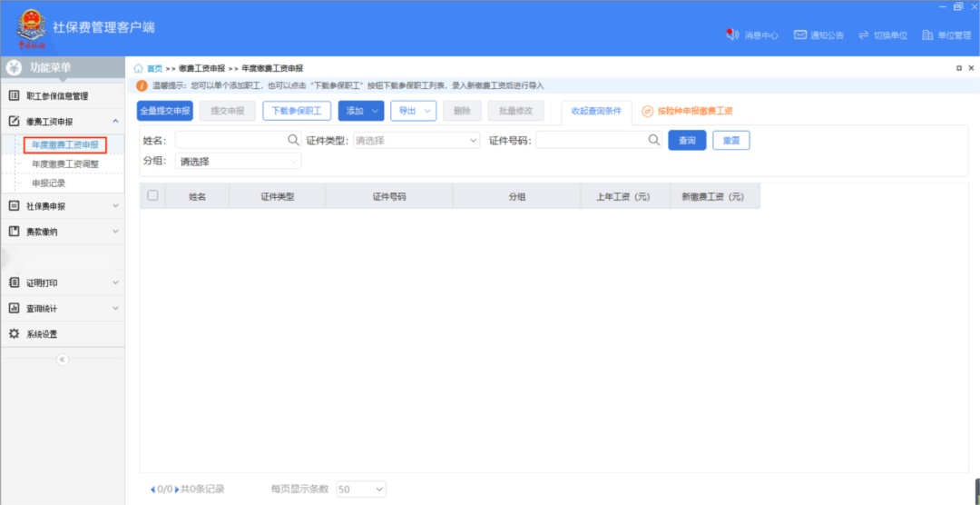Open the 消息中心 speaker icon

point(732,35)
